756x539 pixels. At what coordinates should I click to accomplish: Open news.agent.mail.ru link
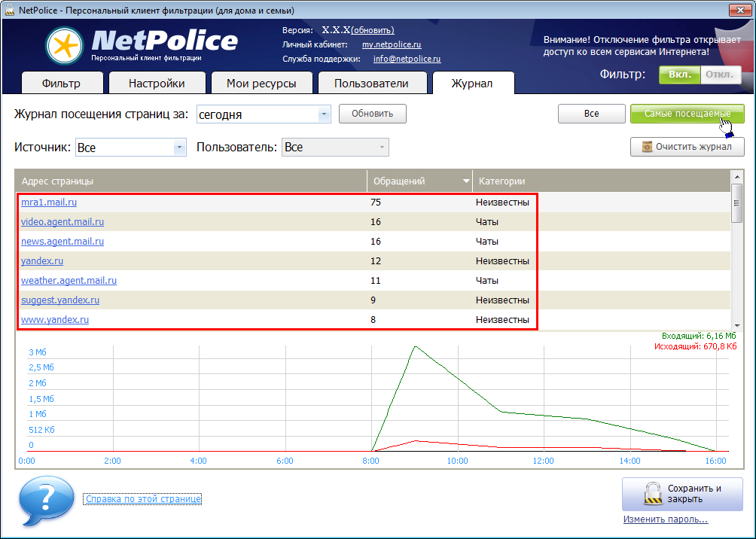(62, 241)
